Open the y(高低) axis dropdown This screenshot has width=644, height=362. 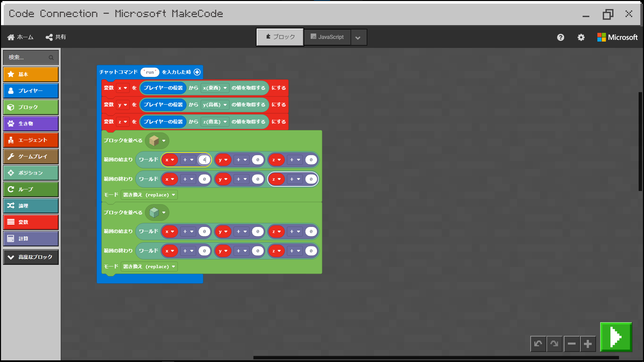point(215,105)
